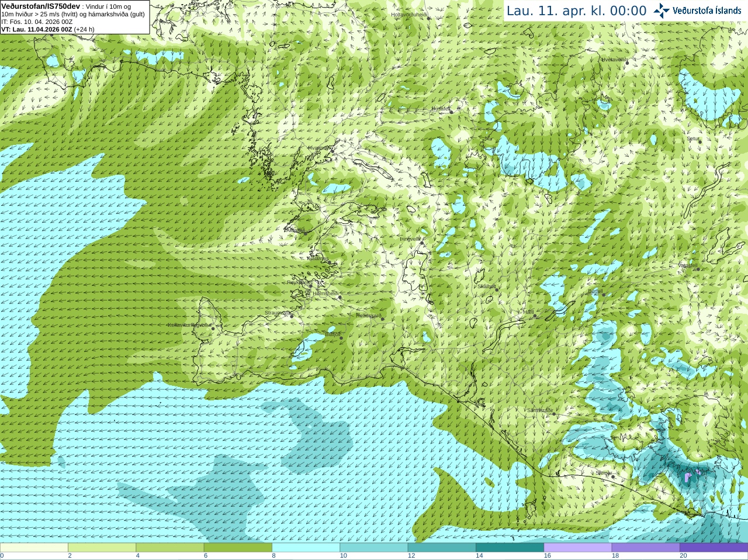The height and width of the screenshot is (560, 748).
Task: Click the darkest purple 20+ legend swatch
Action: (714, 548)
